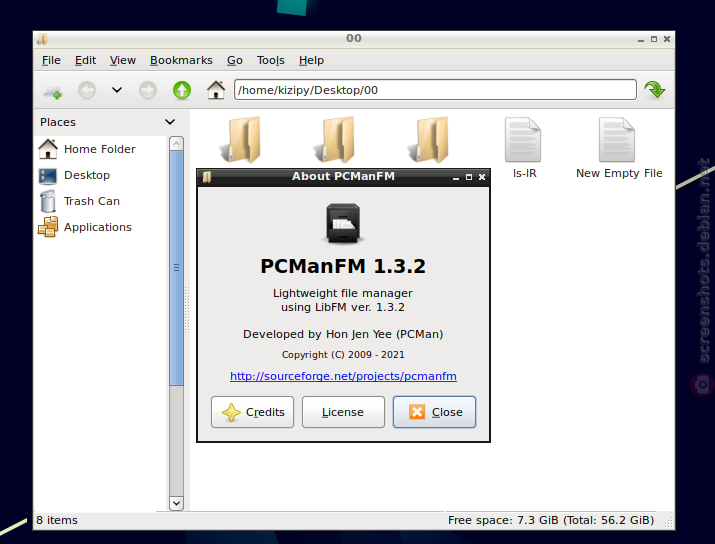Click the PCManFM 1.3.2 heading text
The width and height of the screenshot is (715, 544).
[x=343, y=266]
